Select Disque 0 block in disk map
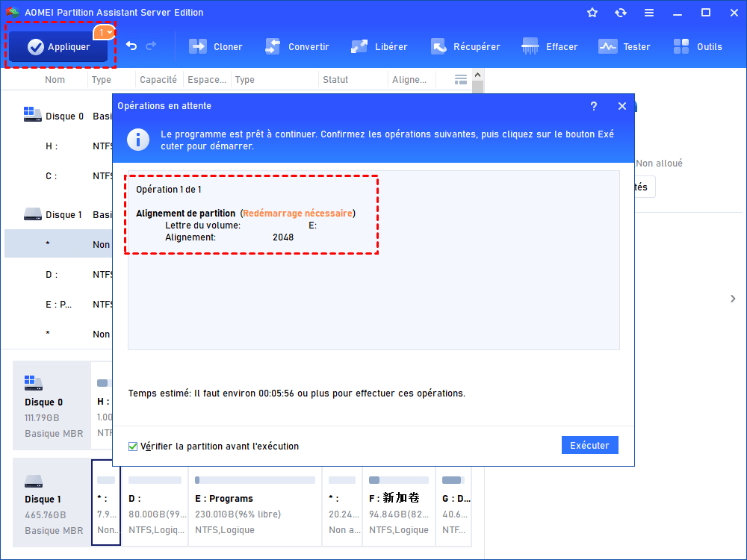Screen dimensions: 747x560 52,405
